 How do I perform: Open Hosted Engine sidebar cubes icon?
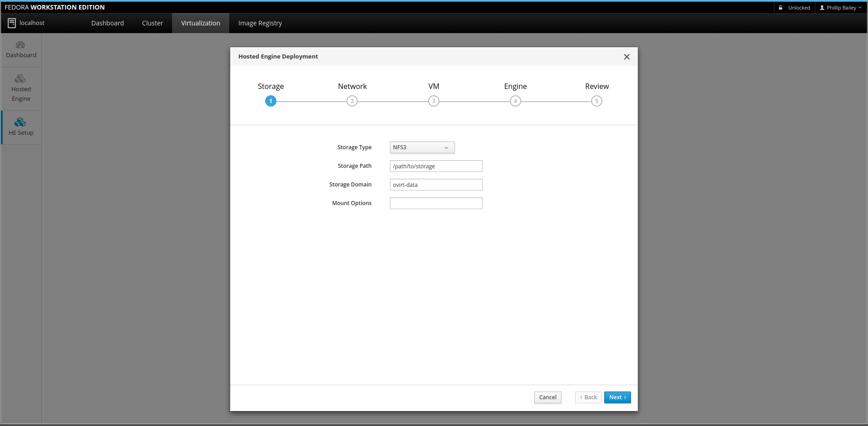[x=20, y=79]
